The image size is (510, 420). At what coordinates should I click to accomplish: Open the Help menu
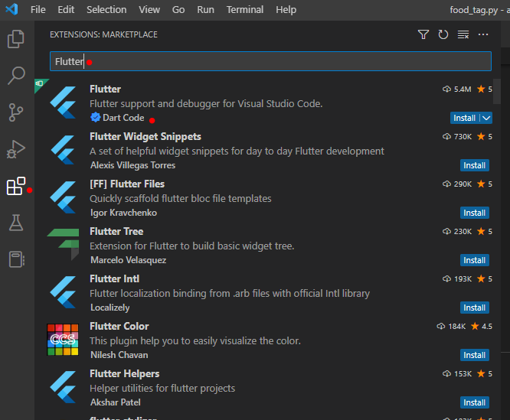click(286, 10)
